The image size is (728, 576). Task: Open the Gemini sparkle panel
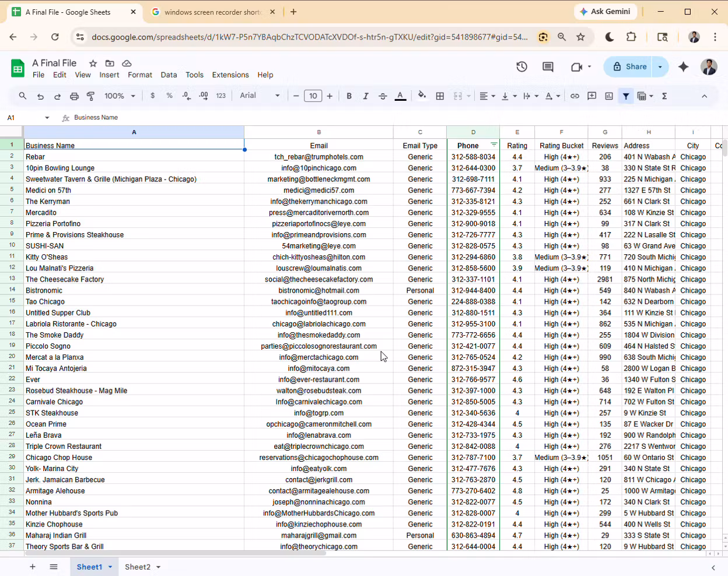(x=684, y=67)
